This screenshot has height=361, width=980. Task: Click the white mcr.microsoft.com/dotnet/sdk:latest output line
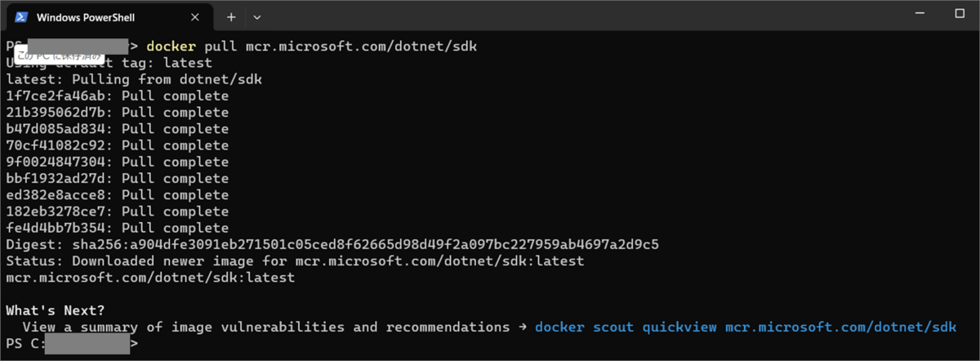click(x=150, y=278)
